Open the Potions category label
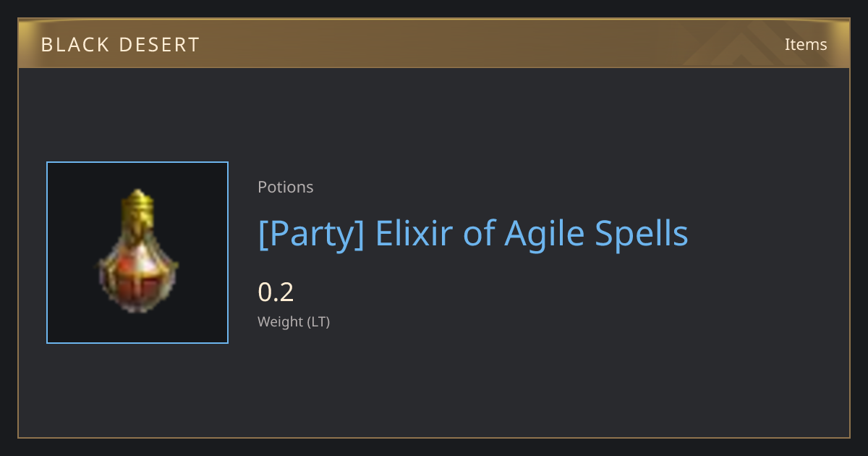The image size is (868, 456). pyautogui.click(x=286, y=187)
